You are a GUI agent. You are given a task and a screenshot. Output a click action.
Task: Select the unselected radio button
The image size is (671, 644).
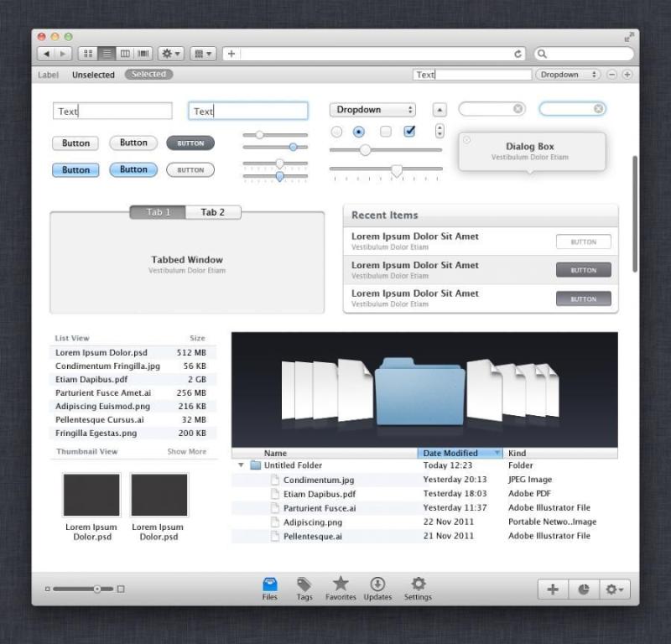point(336,132)
